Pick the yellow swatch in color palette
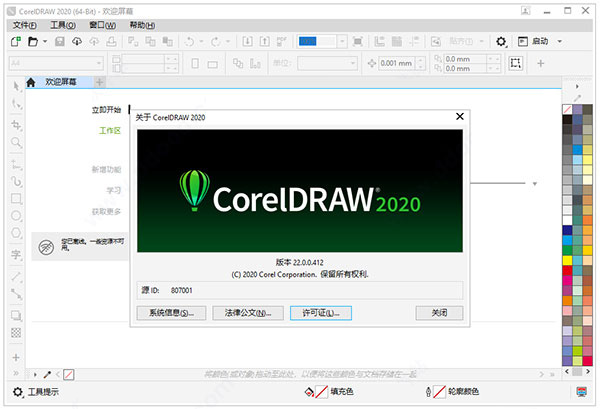The image size is (600, 409). point(567,261)
